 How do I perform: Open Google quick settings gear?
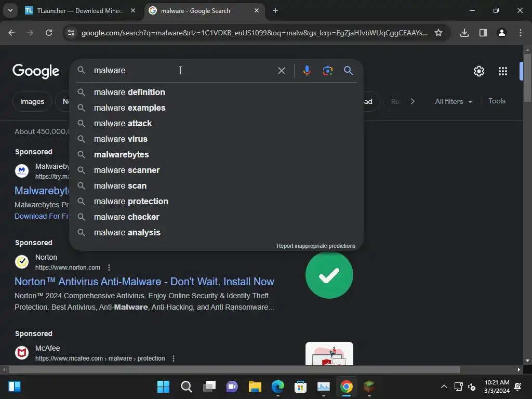click(x=478, y=71)
